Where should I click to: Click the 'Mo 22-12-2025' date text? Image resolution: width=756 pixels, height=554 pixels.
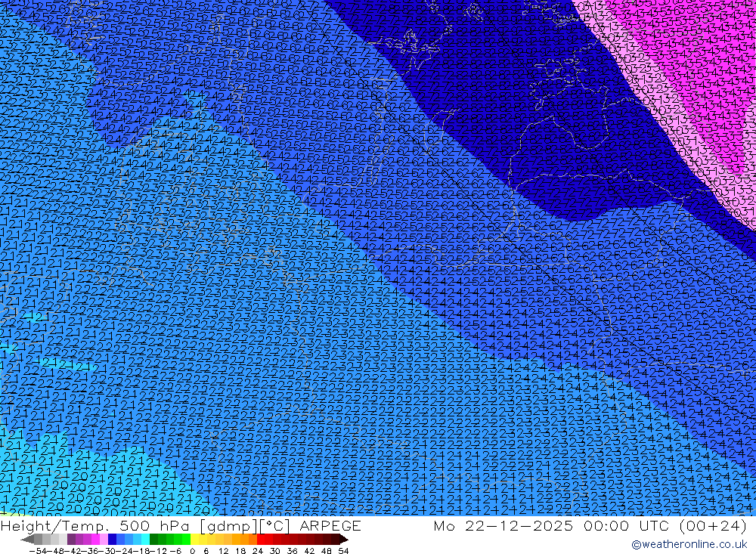coord(503,525)
